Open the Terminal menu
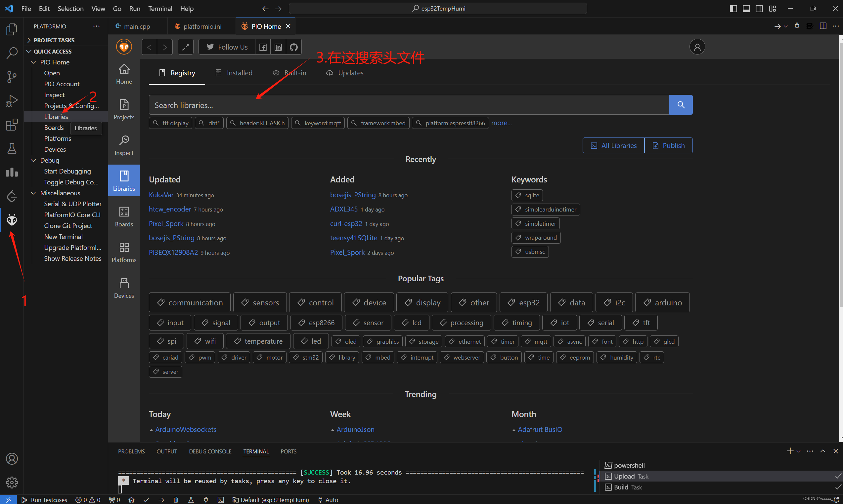The image size is (843, 504). coord(160,9)
